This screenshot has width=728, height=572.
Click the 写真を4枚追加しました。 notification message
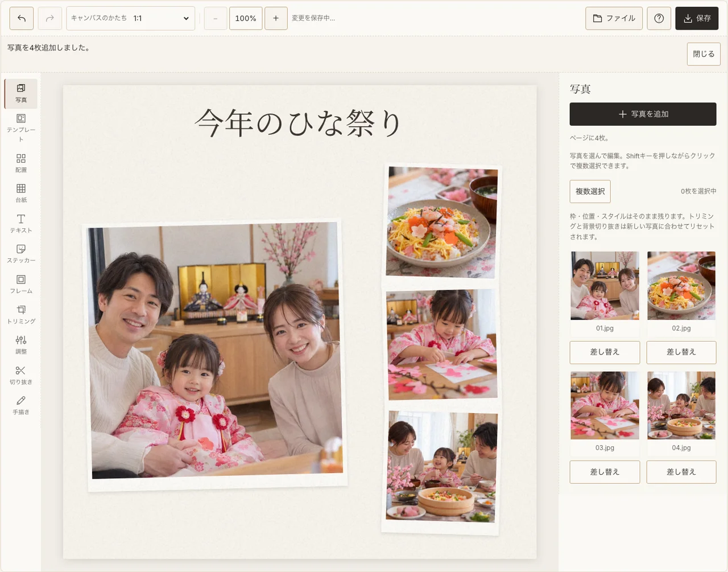click(x=48, y=48)
